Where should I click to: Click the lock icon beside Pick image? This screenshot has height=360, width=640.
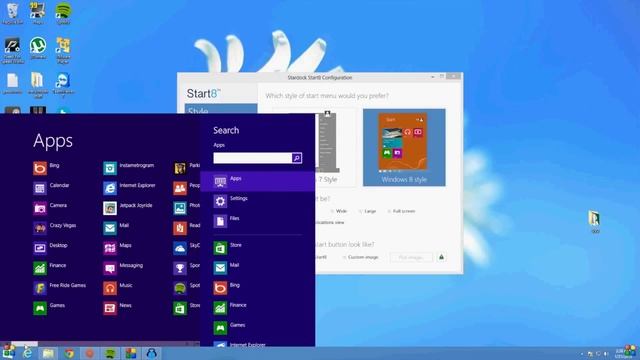pos(441,257)
